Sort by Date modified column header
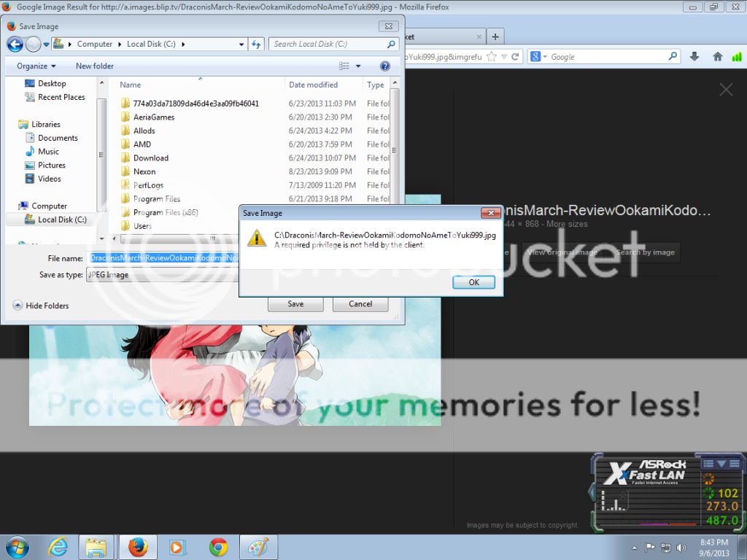Image resolution: width=747 pixels, height=560 pixels. click(313, 85)
